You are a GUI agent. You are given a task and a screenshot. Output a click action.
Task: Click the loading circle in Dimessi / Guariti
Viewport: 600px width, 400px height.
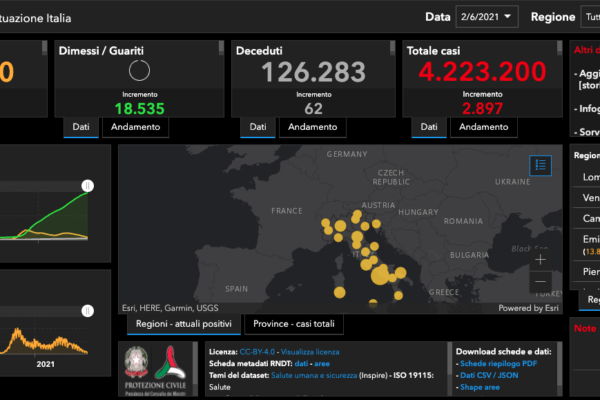(140, 69)
